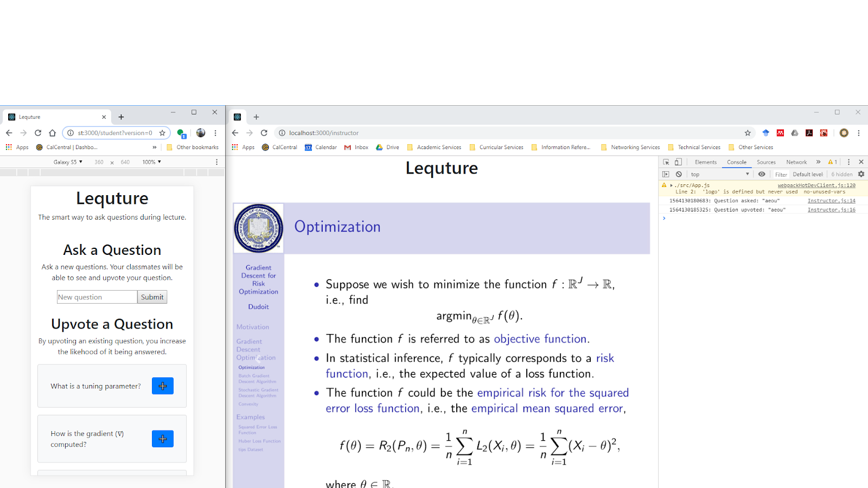Open console settings gear icon
The image size is (868, 488).
[861, 174]
